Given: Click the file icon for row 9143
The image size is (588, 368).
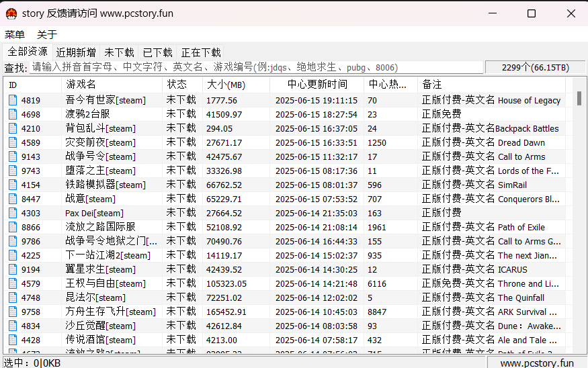Looking at the screenshot, I should point(13,156).
